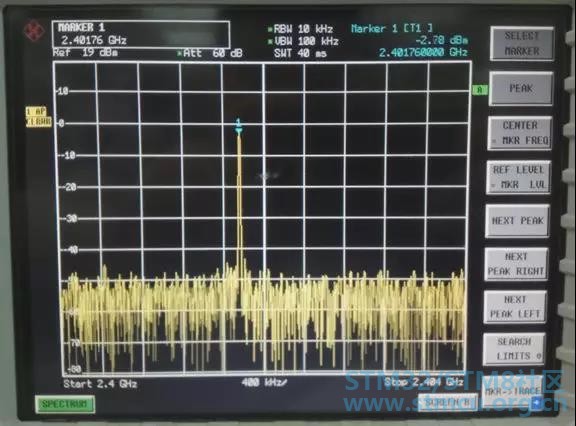Click the red Rohde & Schwarz logo icon
Viewport: 576px width, 426px height.
(x=35, y=31)
